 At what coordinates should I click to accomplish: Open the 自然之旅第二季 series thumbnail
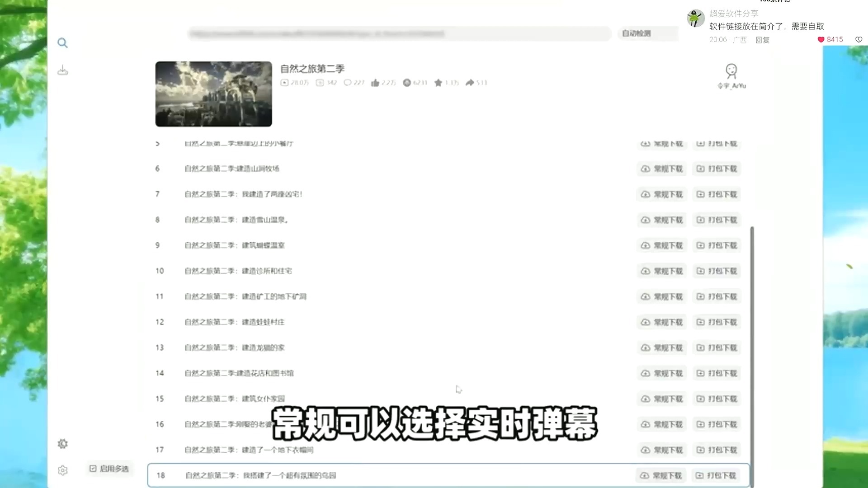tap(213, 94)
